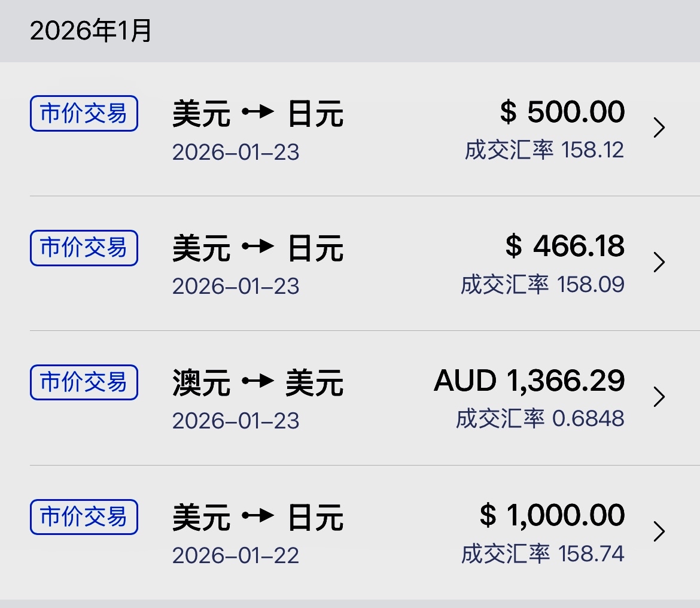Click the 成交汇率 0.6848 rate

click(x=540, y=419)
